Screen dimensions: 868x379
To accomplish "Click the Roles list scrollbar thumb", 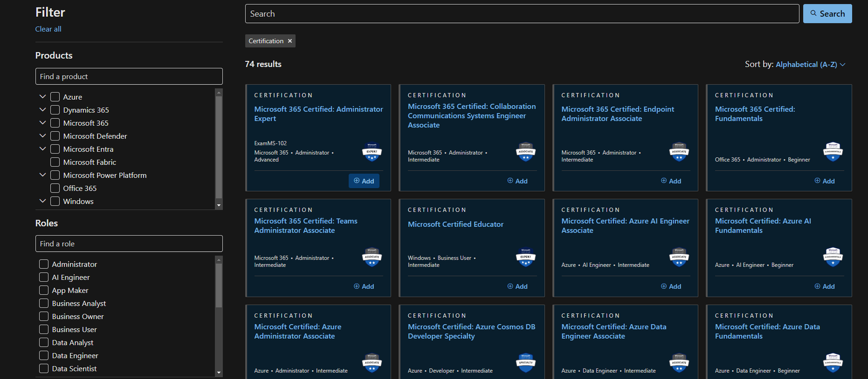I will (219, 285).
